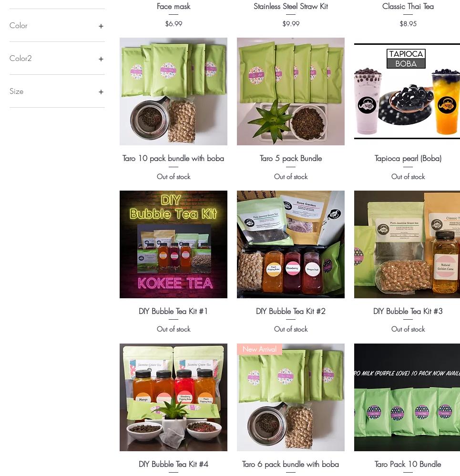View the Tapioca Boba product image

(407, 91)
